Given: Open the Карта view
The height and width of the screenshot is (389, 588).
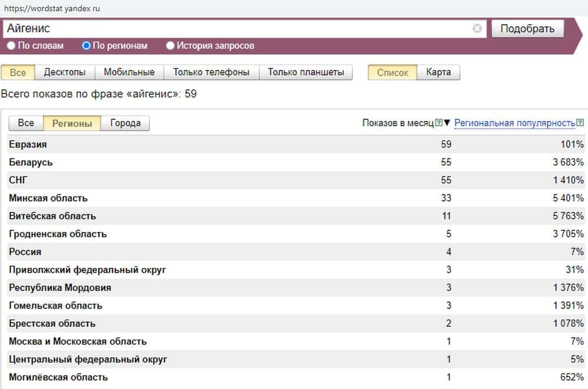Looking at the screenshot, I should (439, 72).
